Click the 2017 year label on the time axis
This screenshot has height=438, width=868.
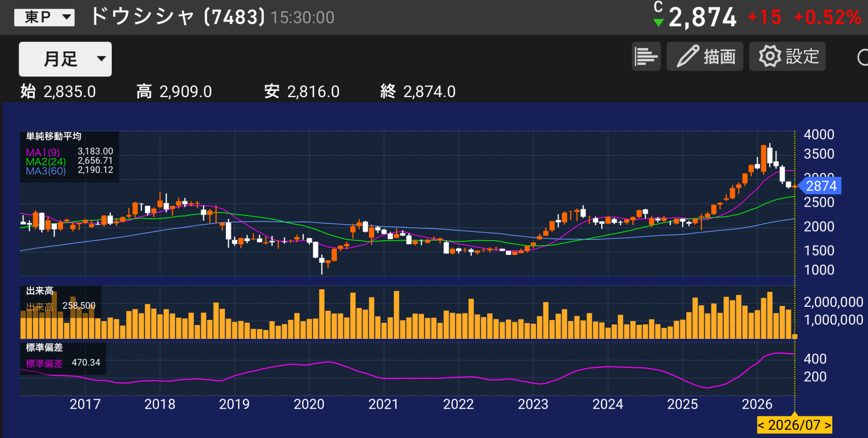(x=85, y=404)
